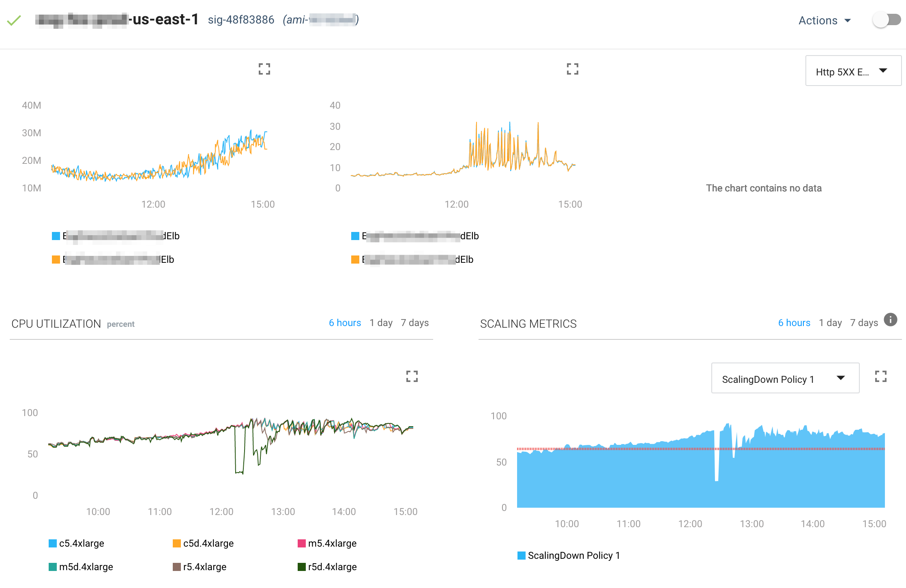Click the sig-48f83886 identifier text
The width and height of the screenshot is (906, 588).
[241, 20]
